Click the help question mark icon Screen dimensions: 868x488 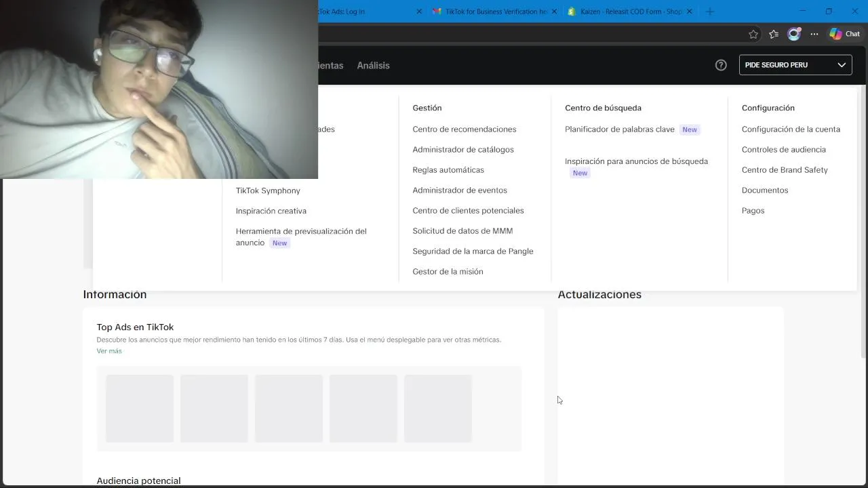[x=721, y=65]
